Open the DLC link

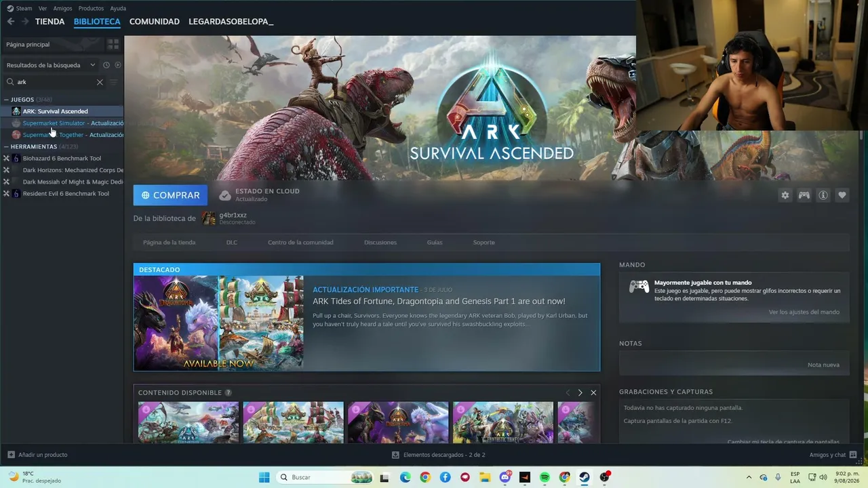click(232, 243)
